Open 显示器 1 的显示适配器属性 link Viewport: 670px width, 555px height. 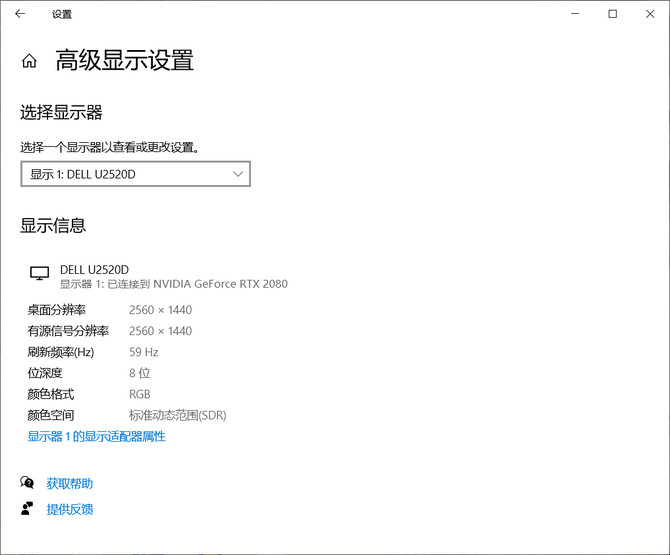point(96,436)
